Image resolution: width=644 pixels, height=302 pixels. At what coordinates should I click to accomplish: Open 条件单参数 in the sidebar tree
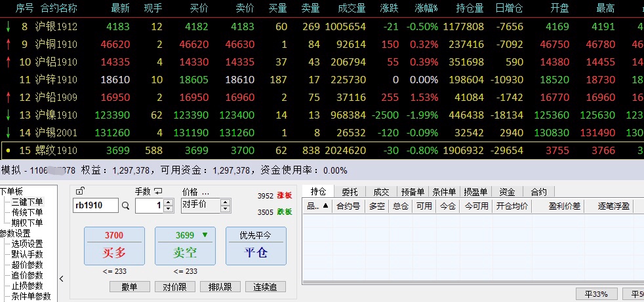point(31,296)
